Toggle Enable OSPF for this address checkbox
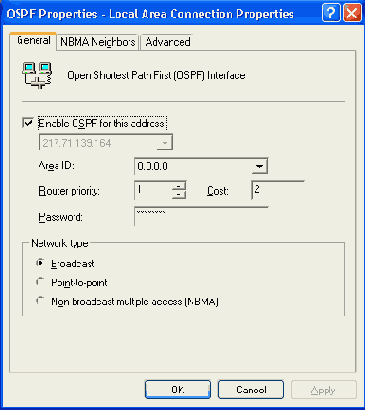The width and height of the screenshot is (365, 410). coord(28,123)
